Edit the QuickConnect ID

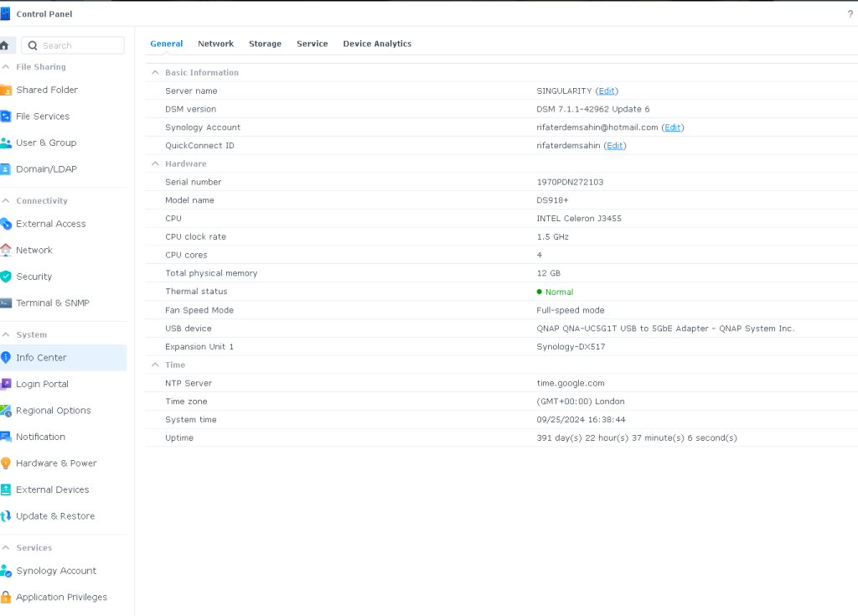click(614, 146)
